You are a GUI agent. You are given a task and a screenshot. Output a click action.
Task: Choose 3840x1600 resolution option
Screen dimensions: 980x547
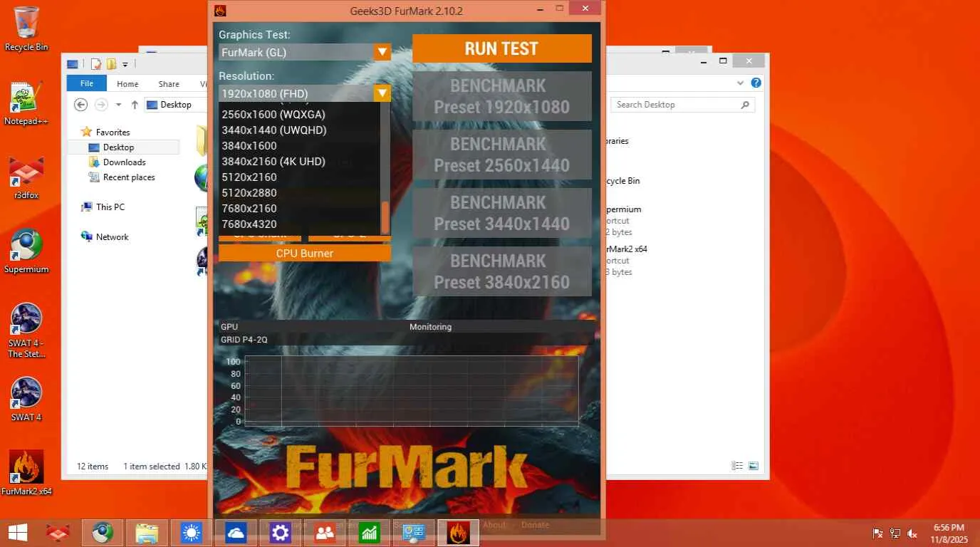249,146
